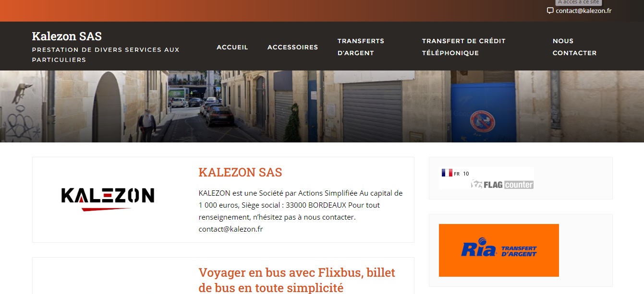Open the Voyager en bus avec Flixbus article
The image size is (644, 294).
point(297,280)
